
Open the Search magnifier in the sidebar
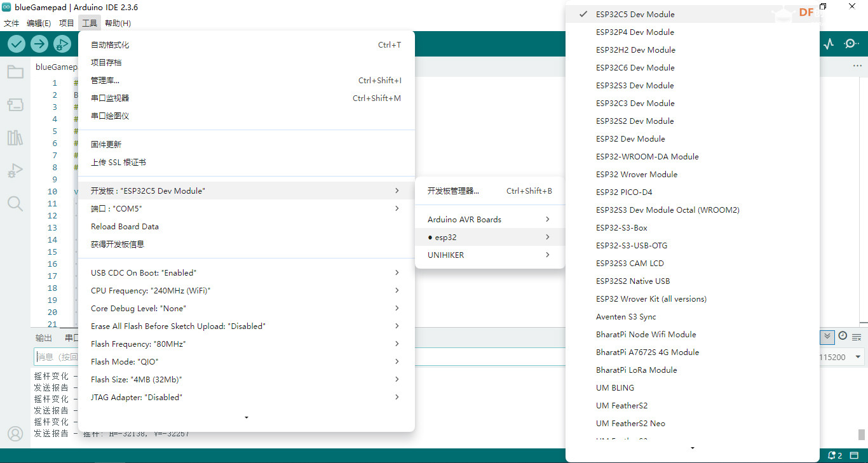(x=15, y=203)
